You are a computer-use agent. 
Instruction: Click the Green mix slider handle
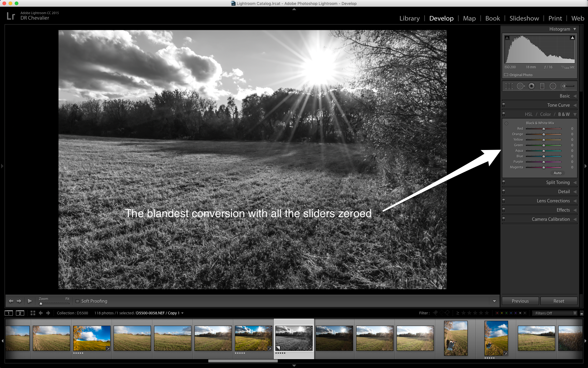[544, 145]
